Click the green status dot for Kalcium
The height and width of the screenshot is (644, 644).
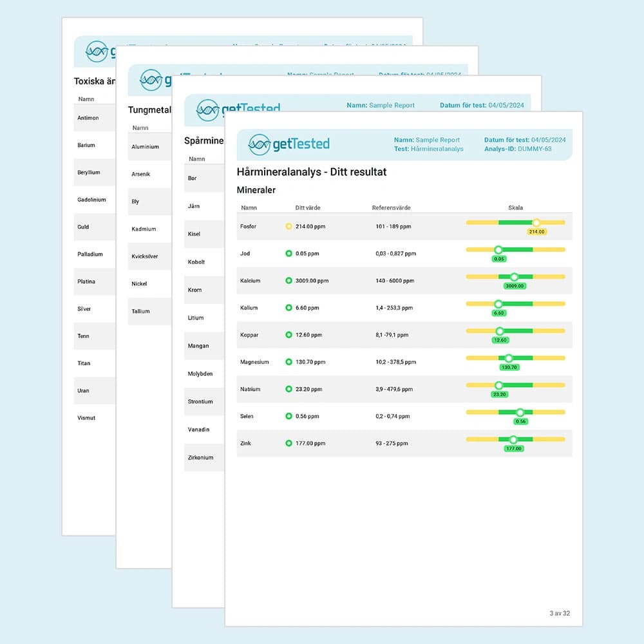click(289, 281)
